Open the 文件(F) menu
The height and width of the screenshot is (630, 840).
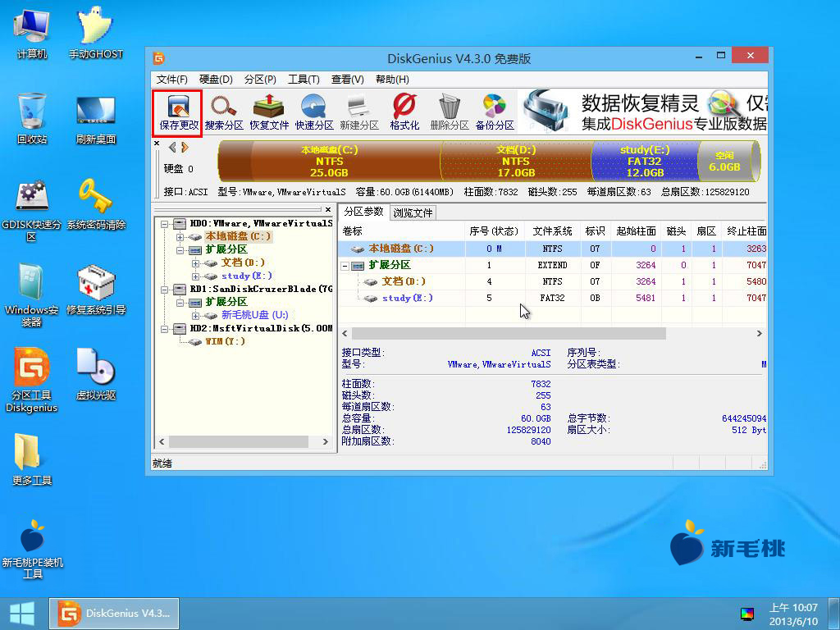tap(172, 80)
